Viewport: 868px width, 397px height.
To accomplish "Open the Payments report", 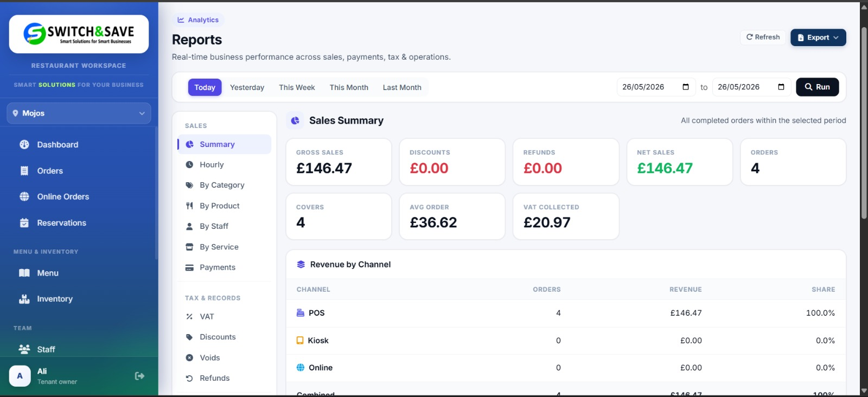I will tap(224, 267).
